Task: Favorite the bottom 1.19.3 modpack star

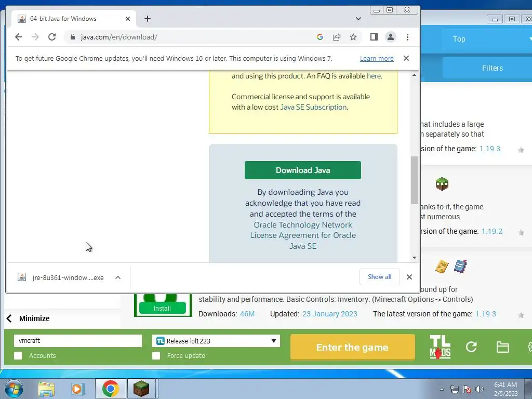Action: tap(521, 315)
